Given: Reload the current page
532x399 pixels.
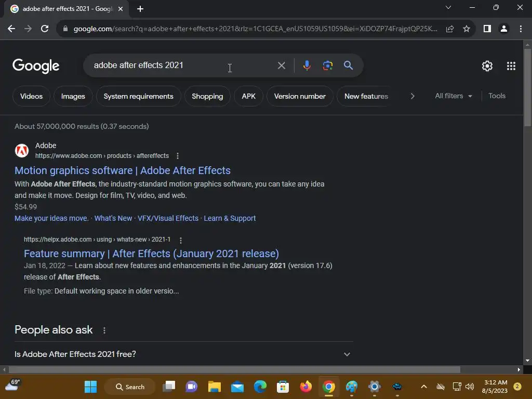Looking at the screenshot, I should click(x=45, y=29).
